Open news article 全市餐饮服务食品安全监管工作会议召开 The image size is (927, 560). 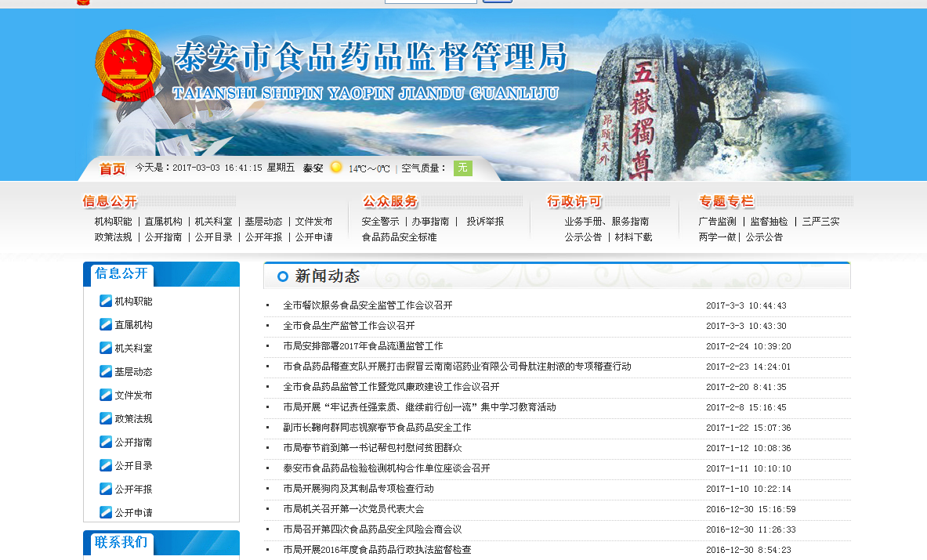(368, 305)
